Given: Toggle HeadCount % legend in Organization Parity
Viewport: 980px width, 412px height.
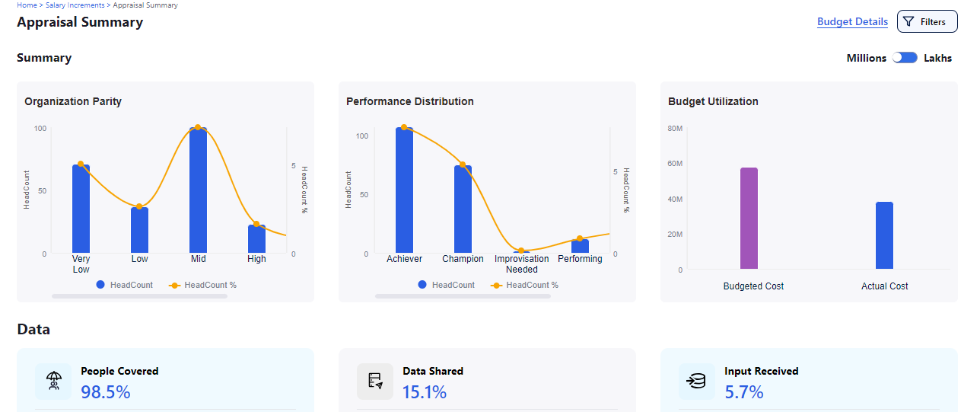Looking at the screenshot, I should (x=202, y=285).
